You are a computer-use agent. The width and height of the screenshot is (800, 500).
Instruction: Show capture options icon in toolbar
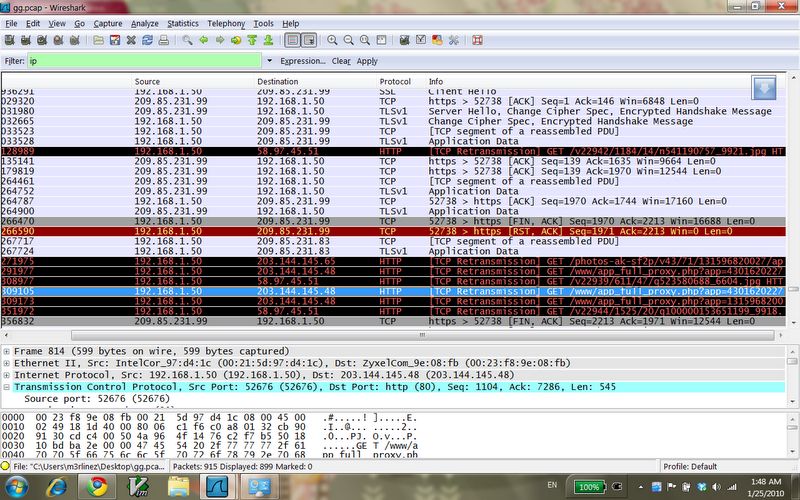tap(26, 40)
